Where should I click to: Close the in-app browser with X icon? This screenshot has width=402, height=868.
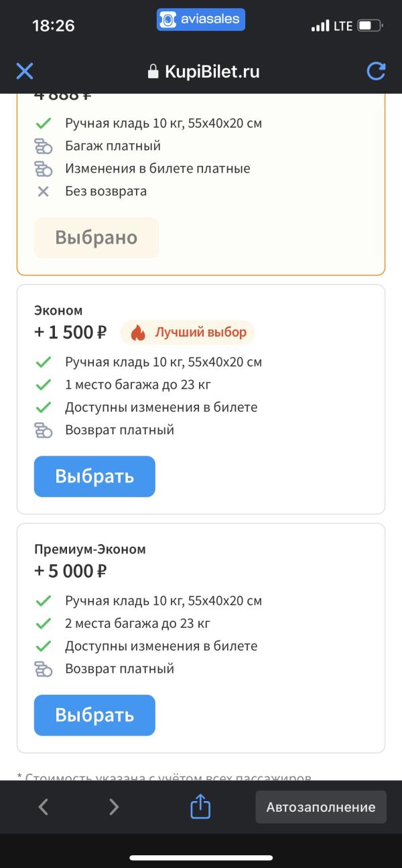click(25, 71)
